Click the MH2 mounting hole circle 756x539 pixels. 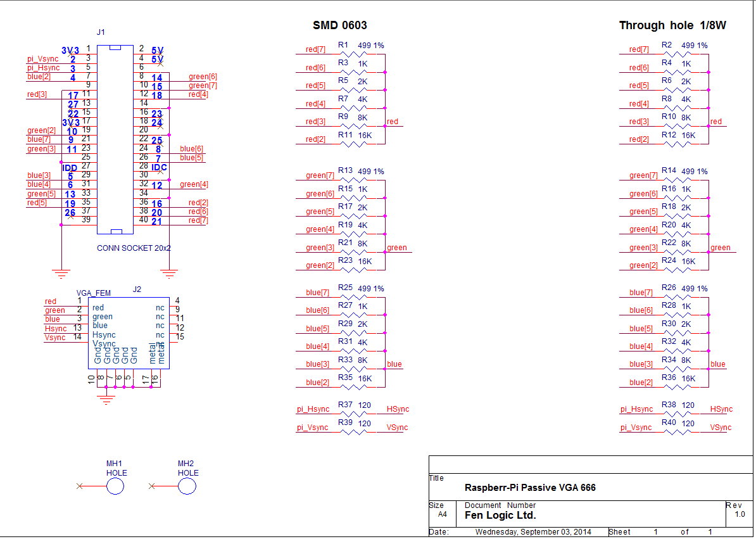pos(187,486)
